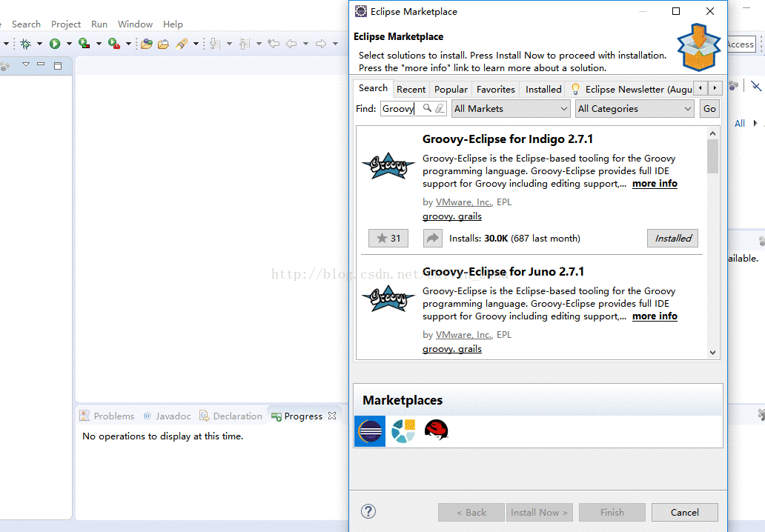Image resolution: width=765 pixels, height=532 pixels.
Task: Click the Groovy logo for the Juno entry
Action: pyautogui.click(x=388, y=299)
